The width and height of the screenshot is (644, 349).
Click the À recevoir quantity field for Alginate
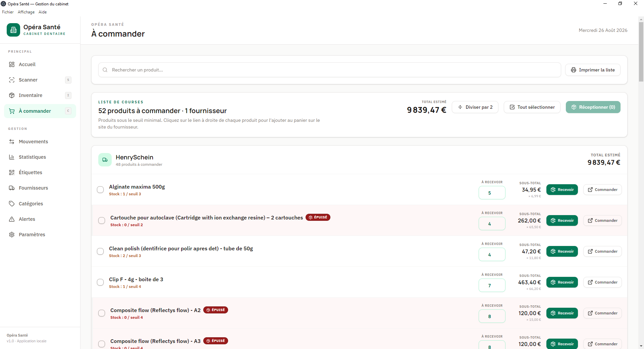(492, 193)
